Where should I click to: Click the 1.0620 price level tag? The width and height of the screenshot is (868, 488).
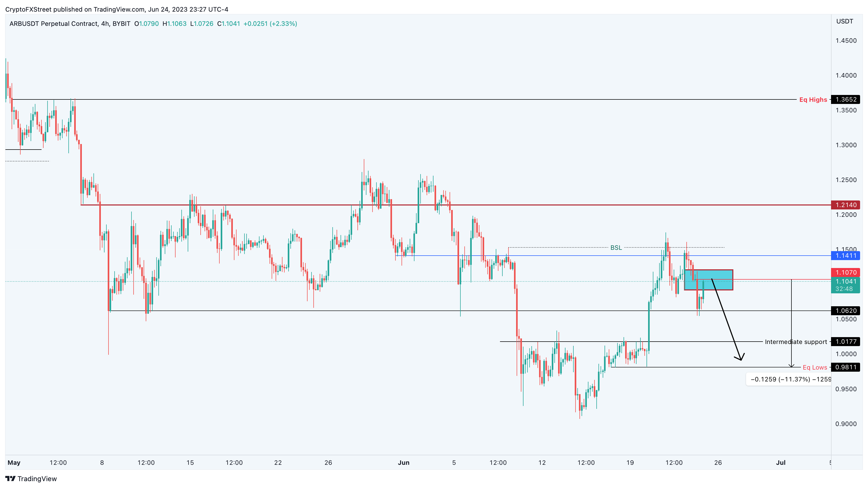pos(846,310)
